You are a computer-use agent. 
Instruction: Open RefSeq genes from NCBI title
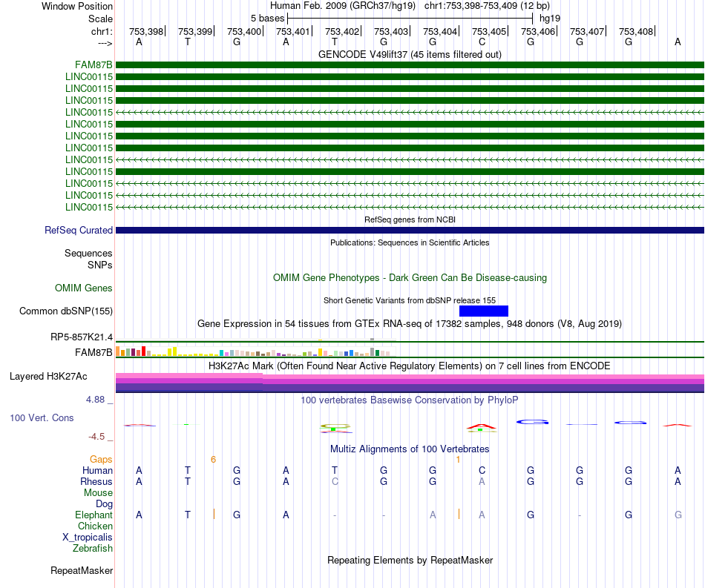point(410,219)
